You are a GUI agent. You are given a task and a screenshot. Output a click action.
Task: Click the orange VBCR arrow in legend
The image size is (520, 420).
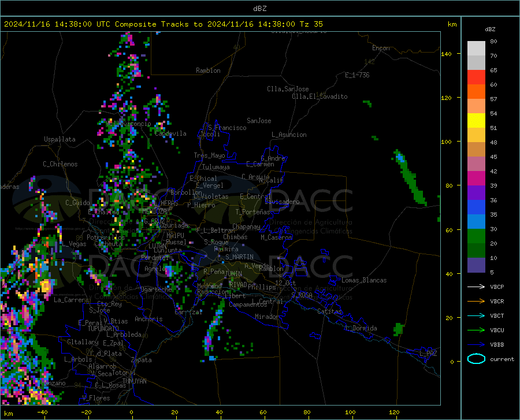click(x=476, y=301)
